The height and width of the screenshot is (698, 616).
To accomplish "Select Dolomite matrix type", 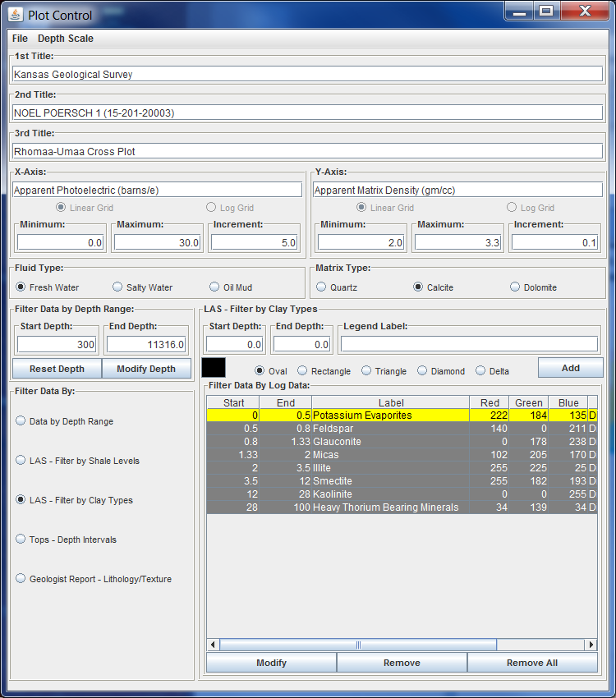I will [x=534, y=287].
